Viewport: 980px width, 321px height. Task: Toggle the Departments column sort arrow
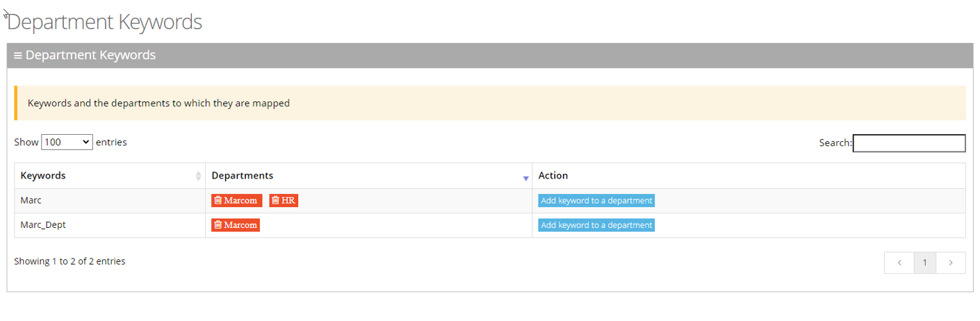(x=525, y=178)
